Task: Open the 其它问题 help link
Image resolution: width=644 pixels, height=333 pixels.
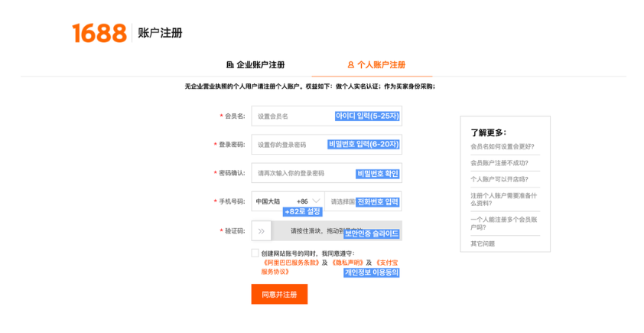Action: point(483,243)
